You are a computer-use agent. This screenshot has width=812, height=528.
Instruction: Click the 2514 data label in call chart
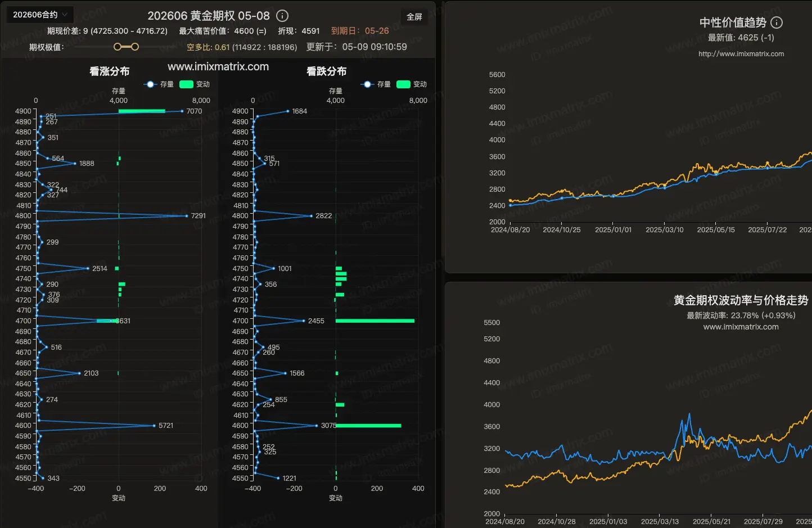pos(100,269)
